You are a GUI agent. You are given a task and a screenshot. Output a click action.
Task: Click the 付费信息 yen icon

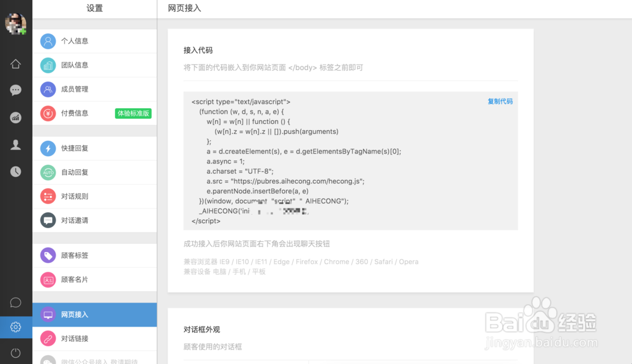point(48,113)
